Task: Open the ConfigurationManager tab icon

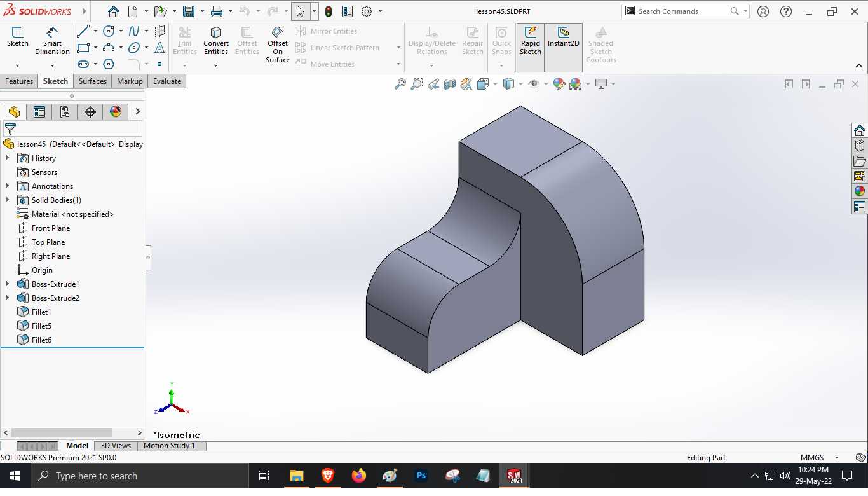Action: pyautogui.click(x=65, y=112)
